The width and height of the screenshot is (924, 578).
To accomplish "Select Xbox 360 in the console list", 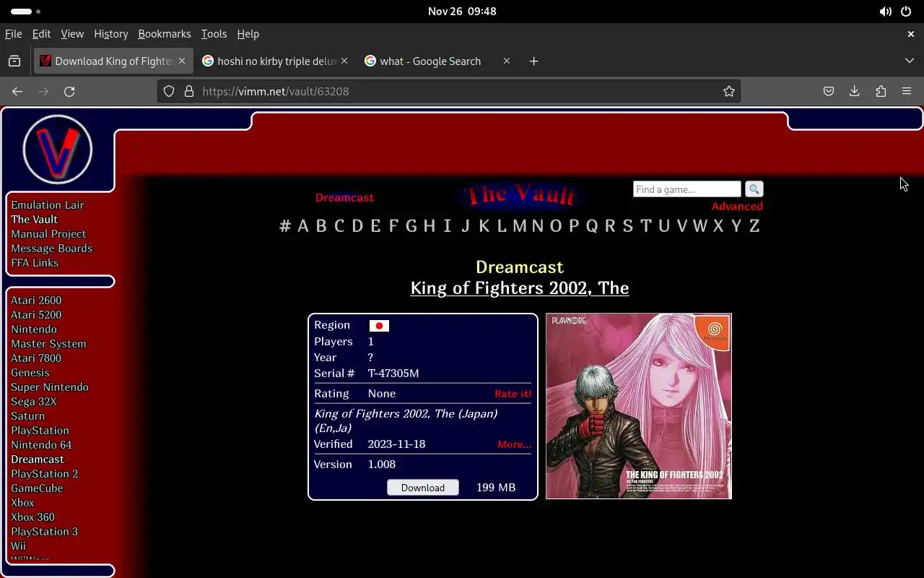I will tap(32, 517).
